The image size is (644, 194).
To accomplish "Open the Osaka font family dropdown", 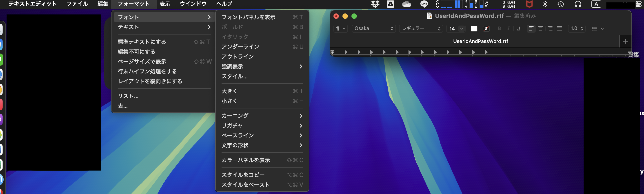I will pyautogui.click(x=373, y=29).
